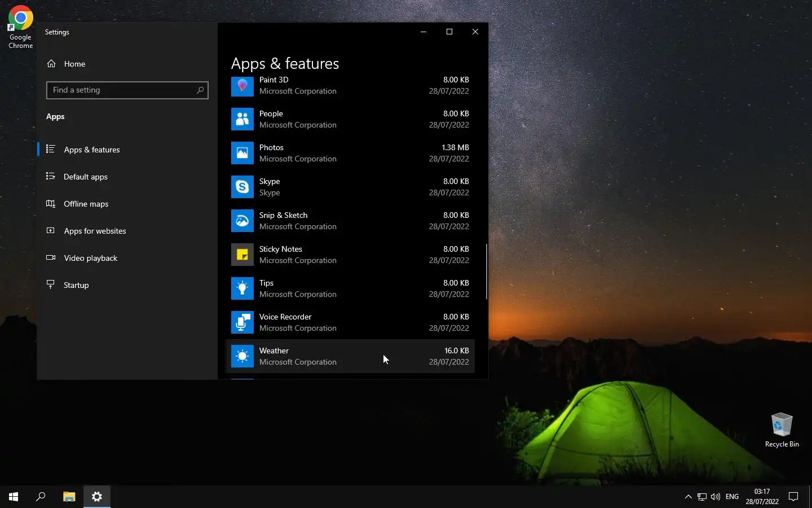Screen dimensions: 812x508
Task: Click the Home house icon in sidebar
Action: tap(51, 64)
